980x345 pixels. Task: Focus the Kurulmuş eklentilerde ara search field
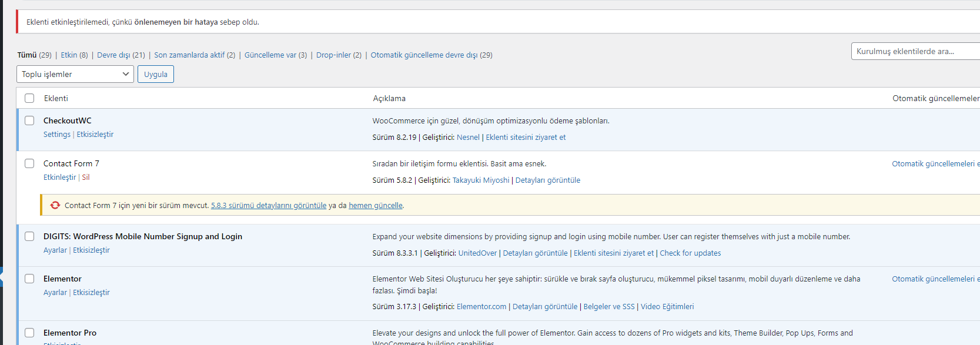pos(915,51)
